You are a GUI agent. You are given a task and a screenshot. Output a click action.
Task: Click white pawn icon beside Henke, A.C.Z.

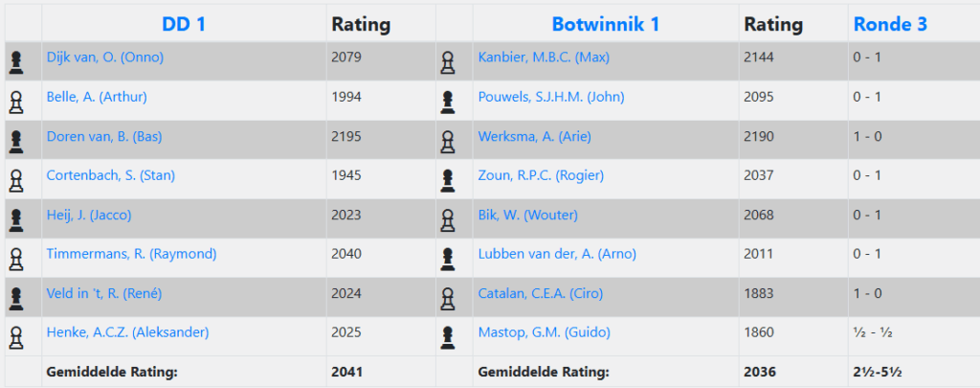(x=15, y=337)
